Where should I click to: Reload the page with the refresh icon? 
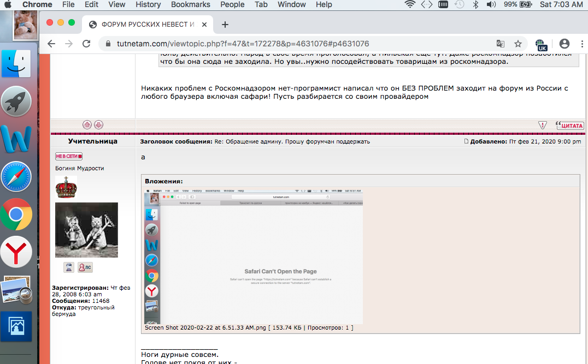tap(86, 44)
